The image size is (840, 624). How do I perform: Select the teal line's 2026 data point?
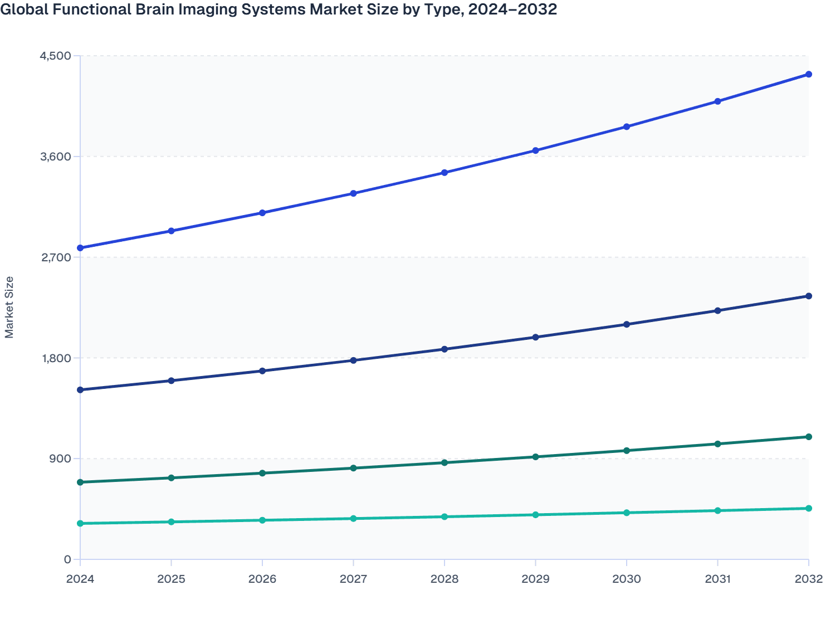pos(262,519)
